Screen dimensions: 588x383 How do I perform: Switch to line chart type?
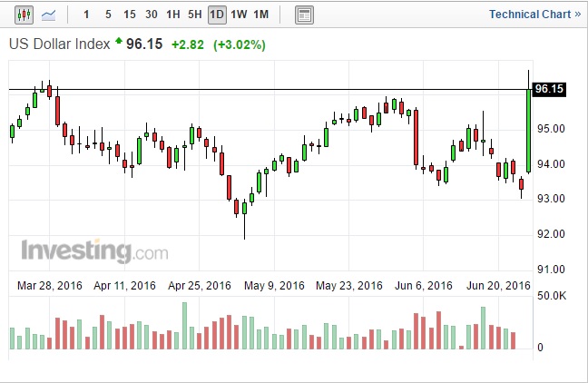48,15
